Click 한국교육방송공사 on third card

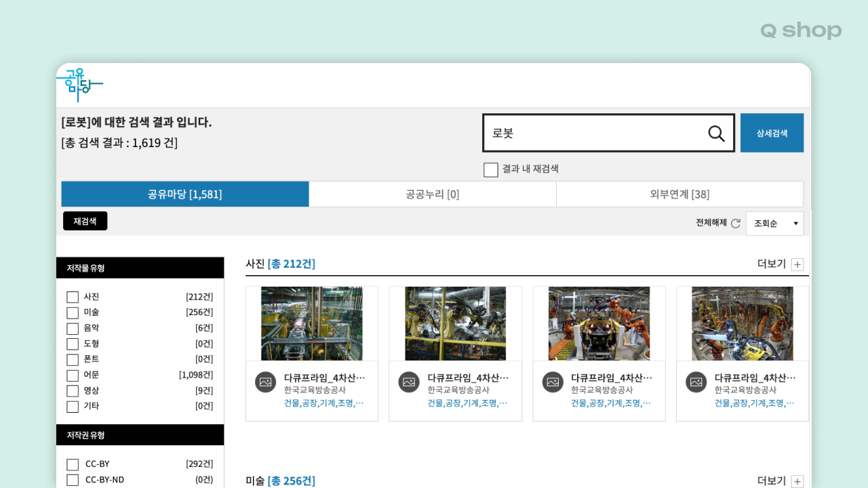pos(602,390)
